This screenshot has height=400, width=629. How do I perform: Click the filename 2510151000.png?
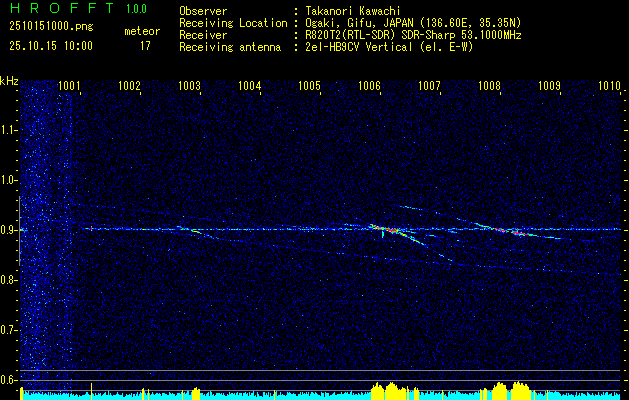[51, 27]
